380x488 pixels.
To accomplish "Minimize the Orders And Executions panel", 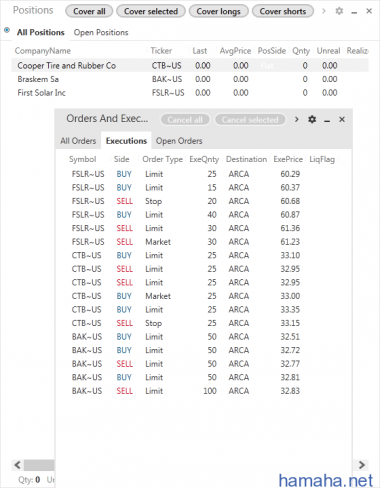I will [x=327, y=120].
